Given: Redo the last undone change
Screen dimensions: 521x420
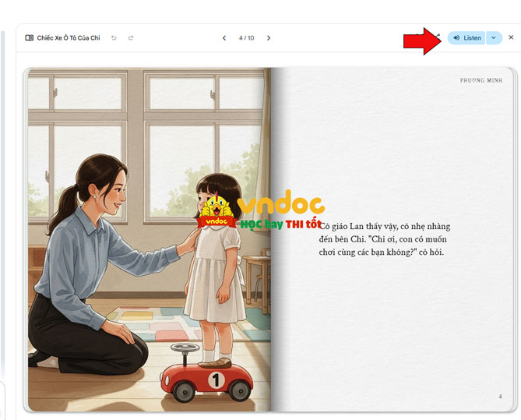Looking at the screenshot, I should click(131, 37).
